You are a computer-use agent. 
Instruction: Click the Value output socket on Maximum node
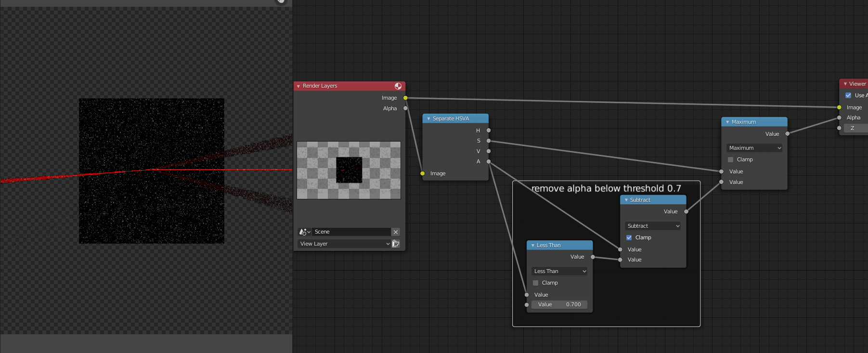788,134
